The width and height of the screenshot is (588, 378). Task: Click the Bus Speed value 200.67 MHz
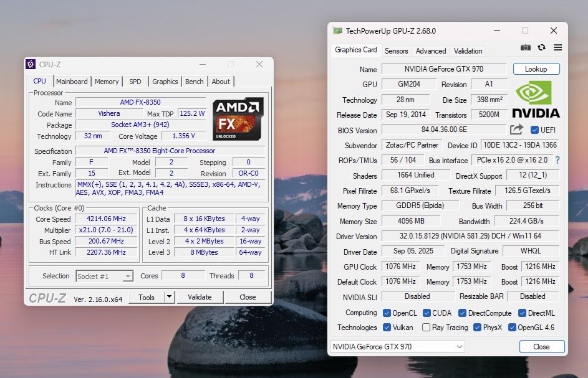tap(106, 241)
